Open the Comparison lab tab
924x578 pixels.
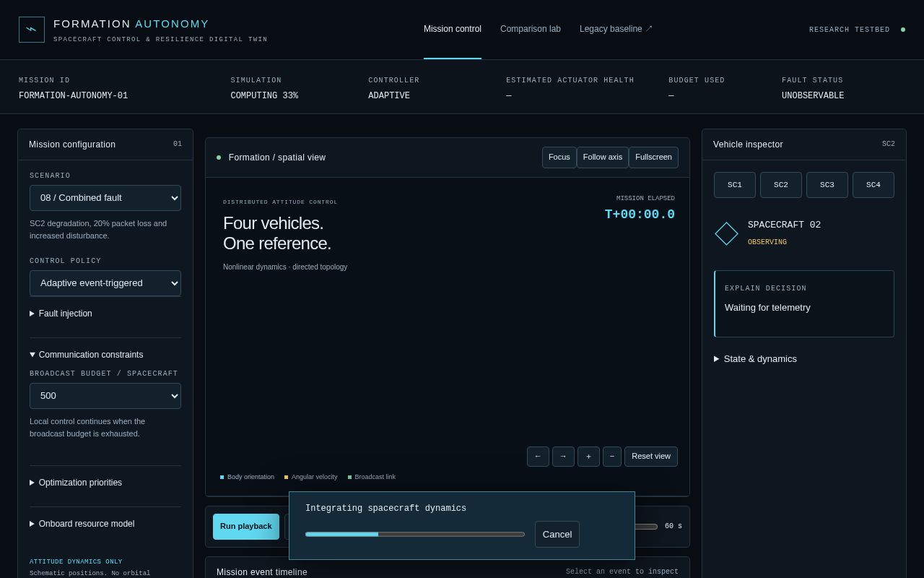click(x=531, y=29)
